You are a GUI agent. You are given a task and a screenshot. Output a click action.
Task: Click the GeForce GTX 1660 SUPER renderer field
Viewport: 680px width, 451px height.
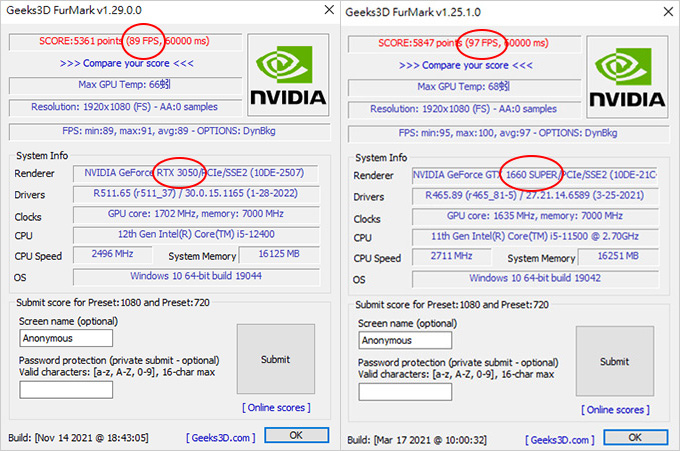click(x=534, y=175)
